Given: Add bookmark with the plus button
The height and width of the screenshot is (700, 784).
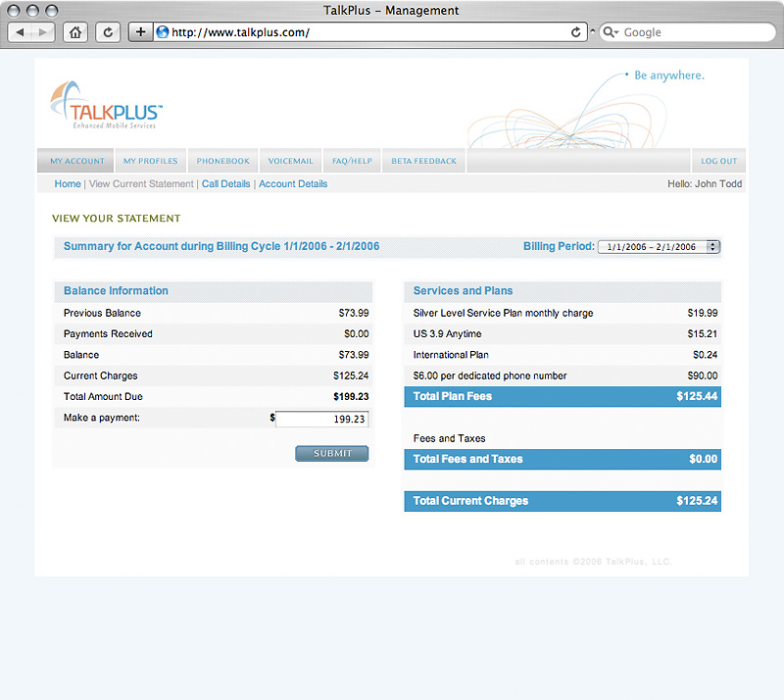Looking at the screenshot, I should (141, 32).
